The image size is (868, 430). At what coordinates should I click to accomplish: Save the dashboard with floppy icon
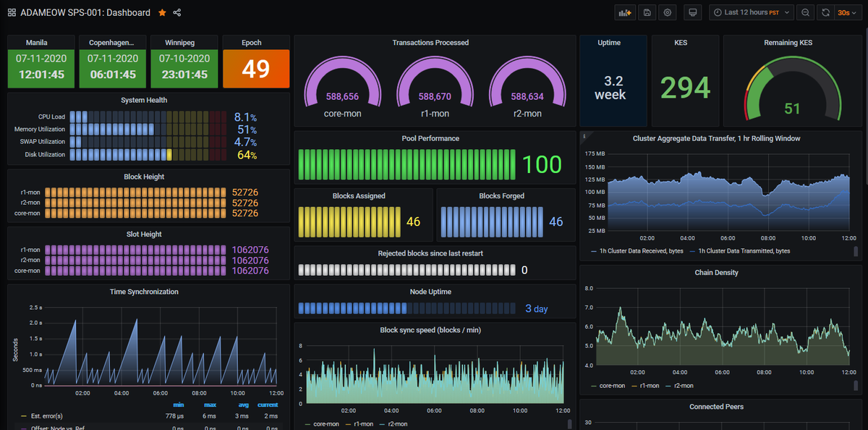pyautogui.click(x=647, y=12)
